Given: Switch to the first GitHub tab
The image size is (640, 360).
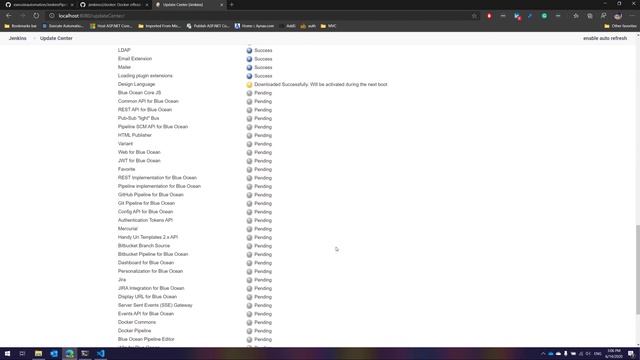Looking at the screenshot, I should coord(37,4).
